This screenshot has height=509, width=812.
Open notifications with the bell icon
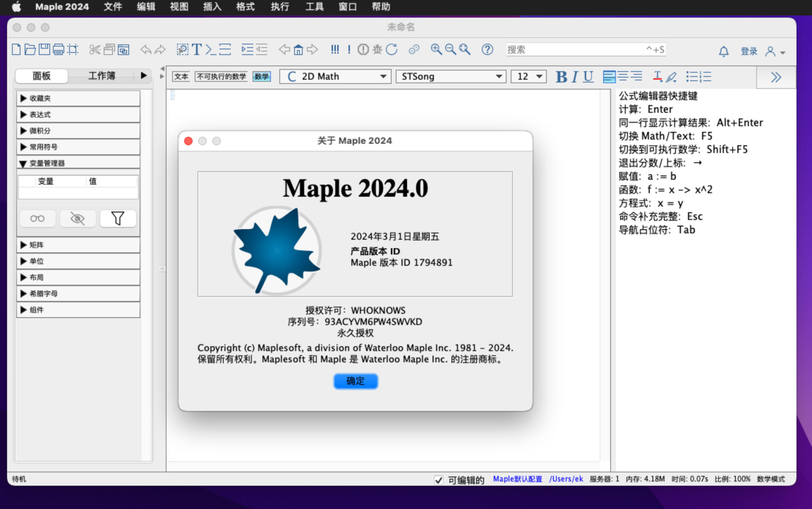(x=724, y=51)
